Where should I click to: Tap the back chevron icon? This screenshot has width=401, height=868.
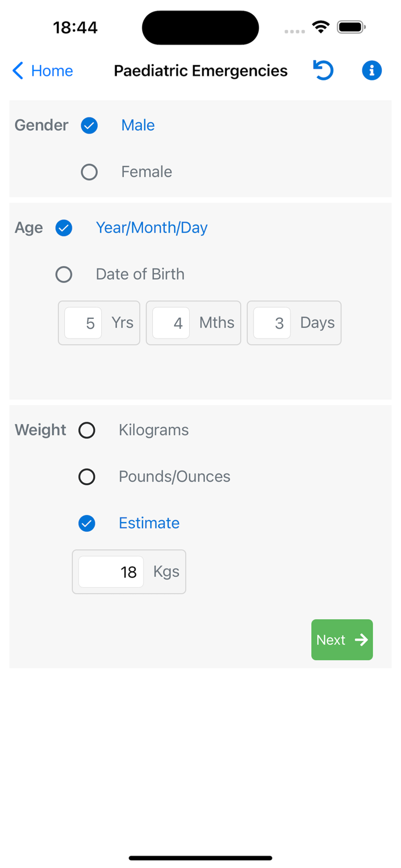coord(18,71)
